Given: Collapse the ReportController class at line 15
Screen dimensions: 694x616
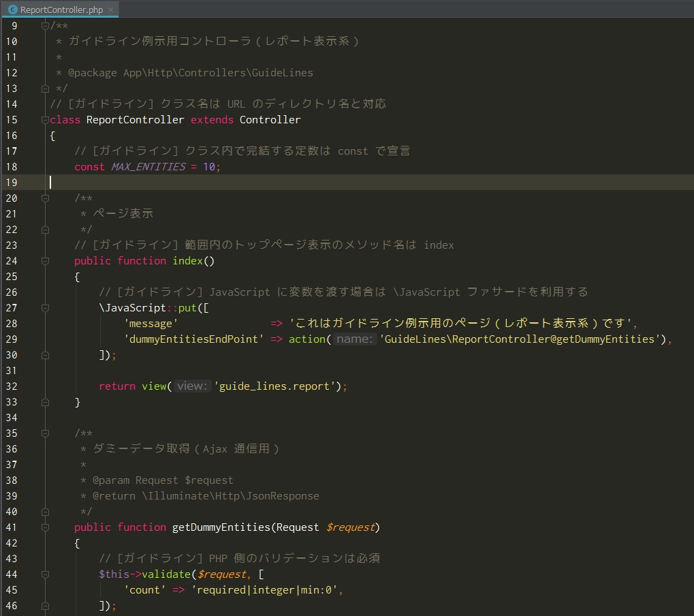Looking at the screenshot, I should click(x=45, y=119).
